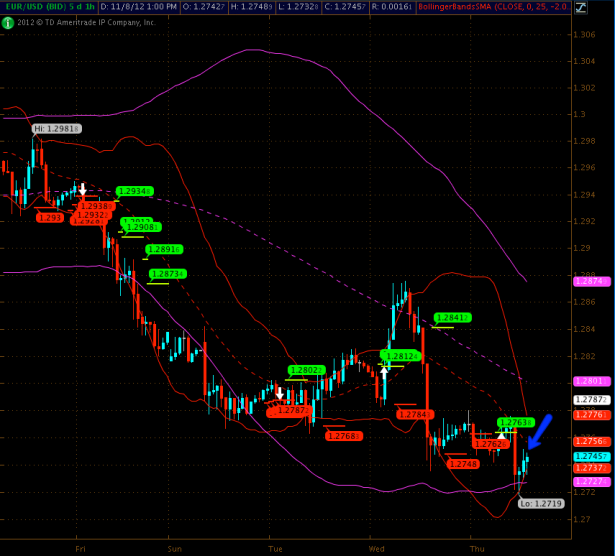Click the Sun label on time axis
The width and height of the screenshot is (615, 556).
[x=174, y=549]
